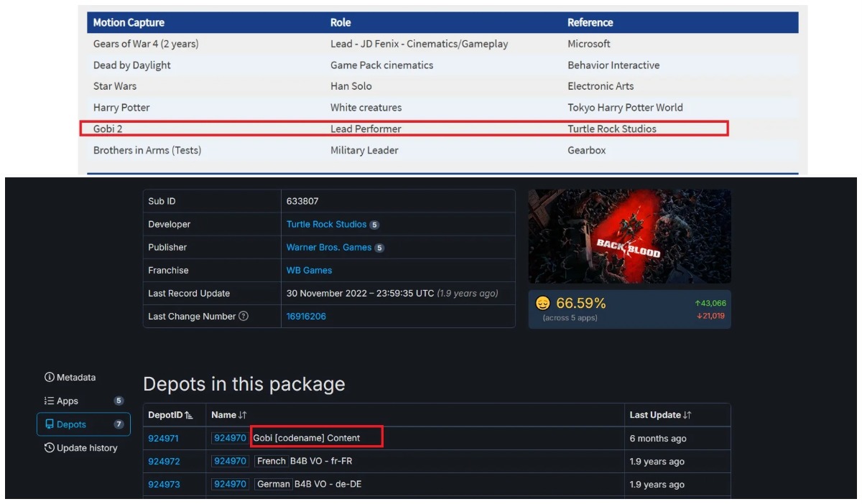The width and height of the screenshot is (862, 504).
Task: Click the German language tag
Action: click(274, 484)
